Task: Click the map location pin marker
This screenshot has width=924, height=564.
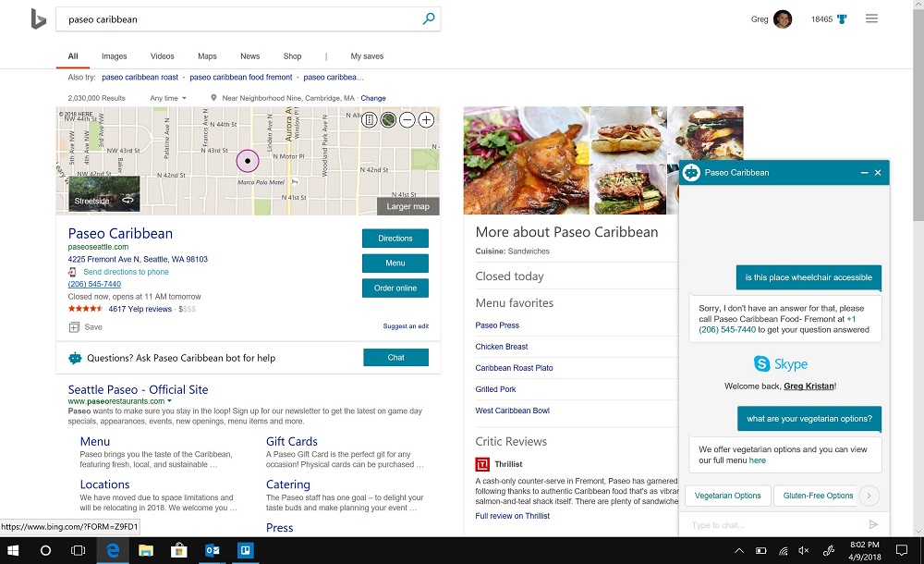Action: point(248,161)
